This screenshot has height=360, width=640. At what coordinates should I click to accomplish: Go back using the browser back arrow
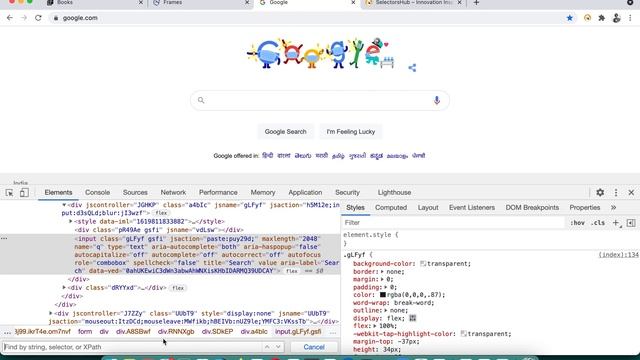(9, 18)
